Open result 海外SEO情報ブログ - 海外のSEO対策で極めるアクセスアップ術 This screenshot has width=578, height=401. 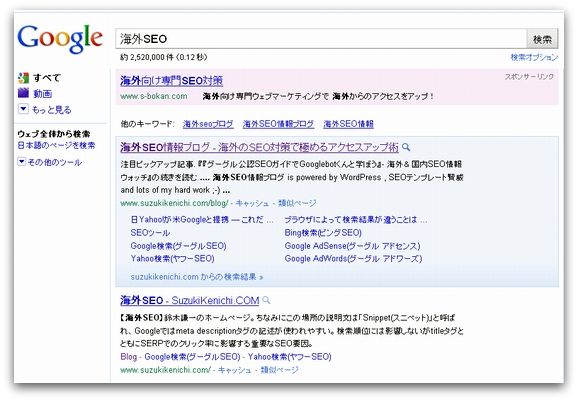click(260, 147)
